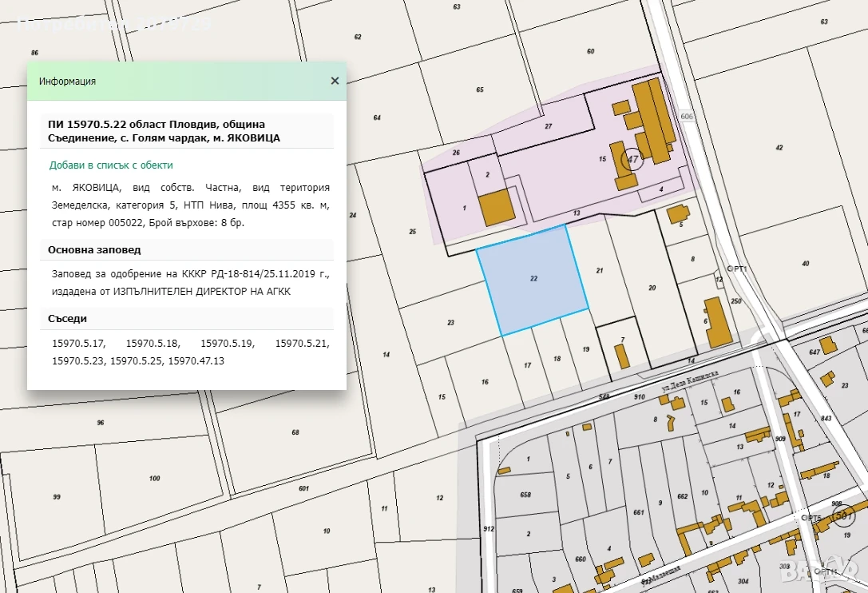Click the circled 47 district marker

coord(632,159)
